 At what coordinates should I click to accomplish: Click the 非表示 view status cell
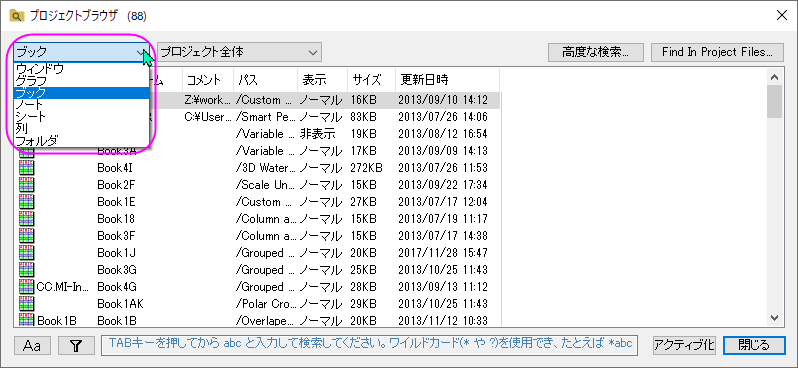[x=318, y=134]
